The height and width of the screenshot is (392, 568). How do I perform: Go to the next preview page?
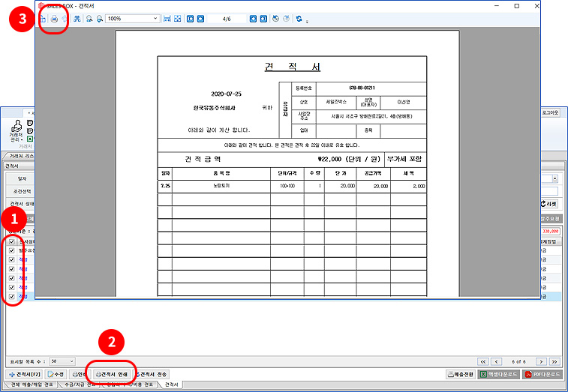(x=254, y=19)
